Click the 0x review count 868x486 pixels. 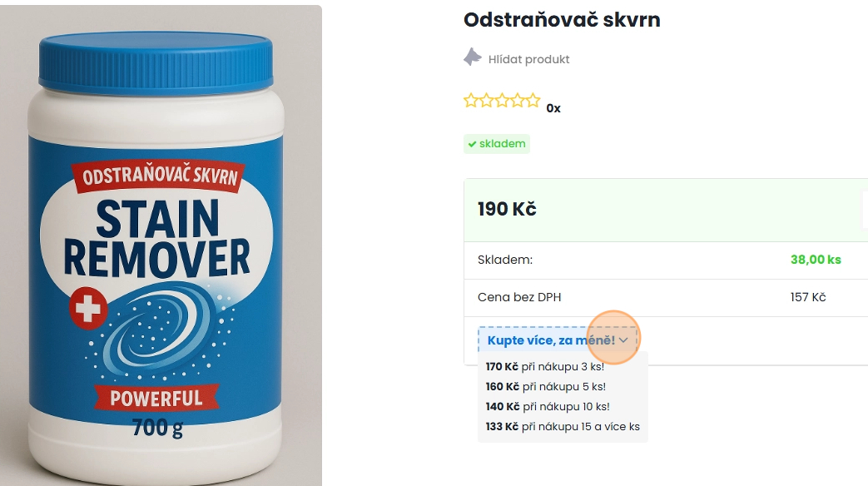pos(553,108)
